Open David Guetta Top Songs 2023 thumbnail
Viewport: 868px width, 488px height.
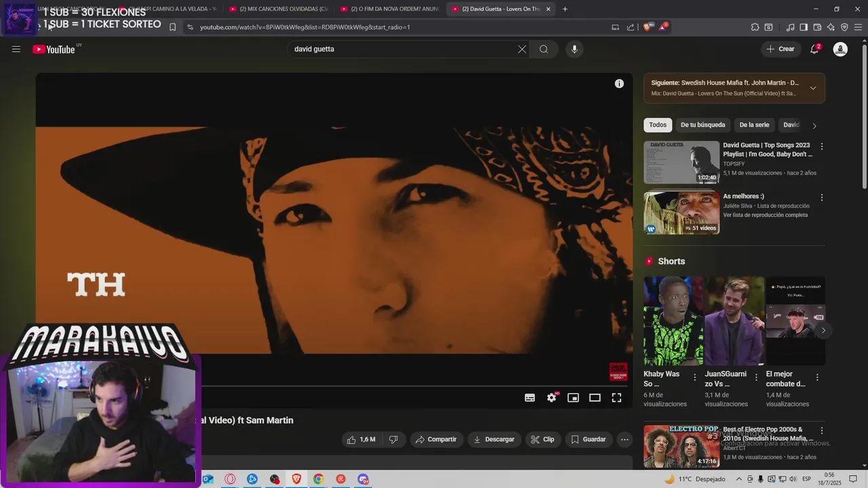click(682, 162)
